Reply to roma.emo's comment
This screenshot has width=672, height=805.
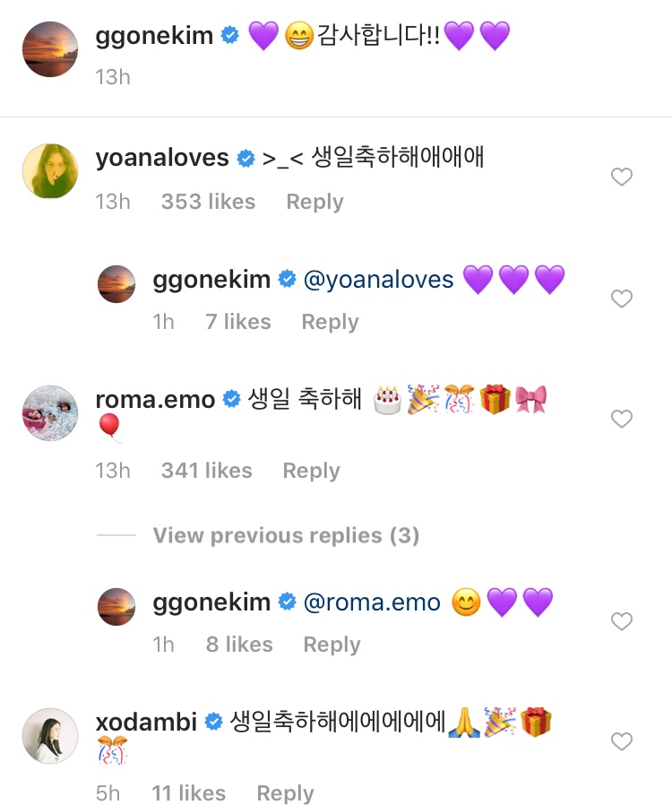click(x=311, y=471)
